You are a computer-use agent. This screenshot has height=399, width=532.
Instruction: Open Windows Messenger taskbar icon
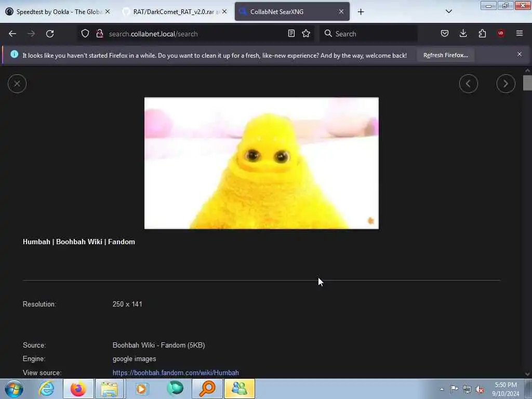239,389
